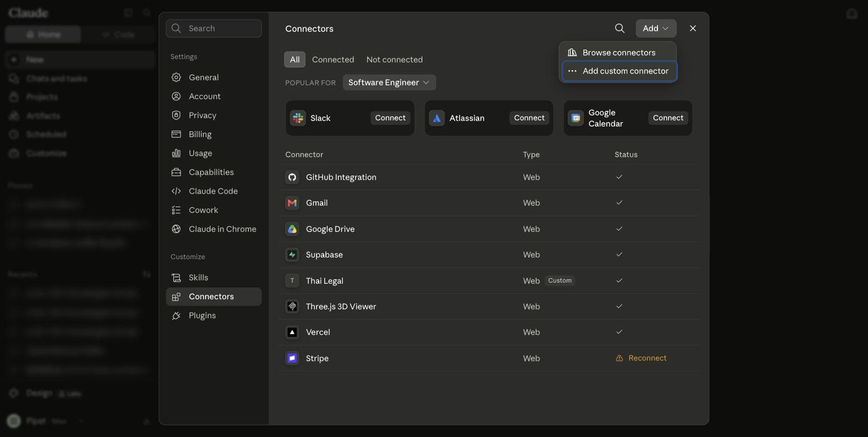
Task: Connect the Atlassian connector
Action: (529, 118)
